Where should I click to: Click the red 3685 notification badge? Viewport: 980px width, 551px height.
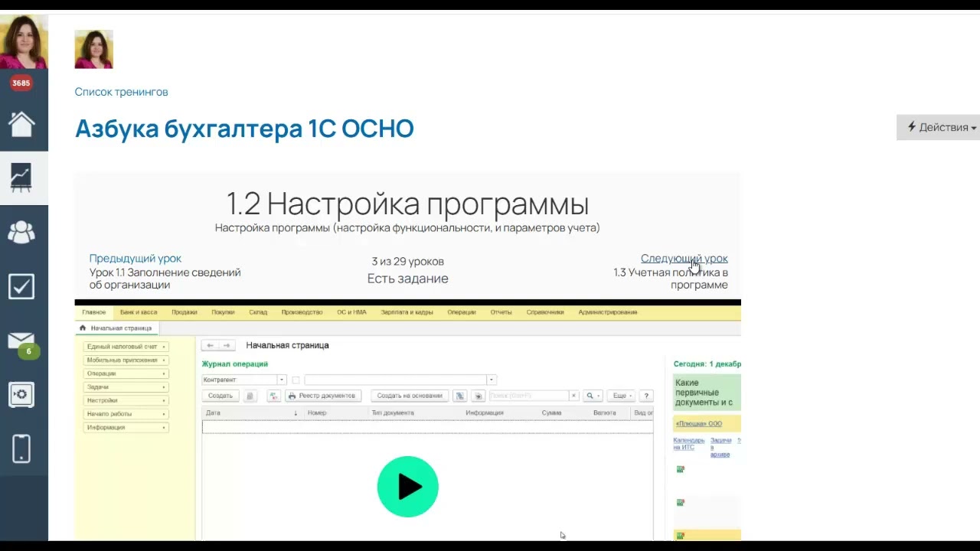21,83
